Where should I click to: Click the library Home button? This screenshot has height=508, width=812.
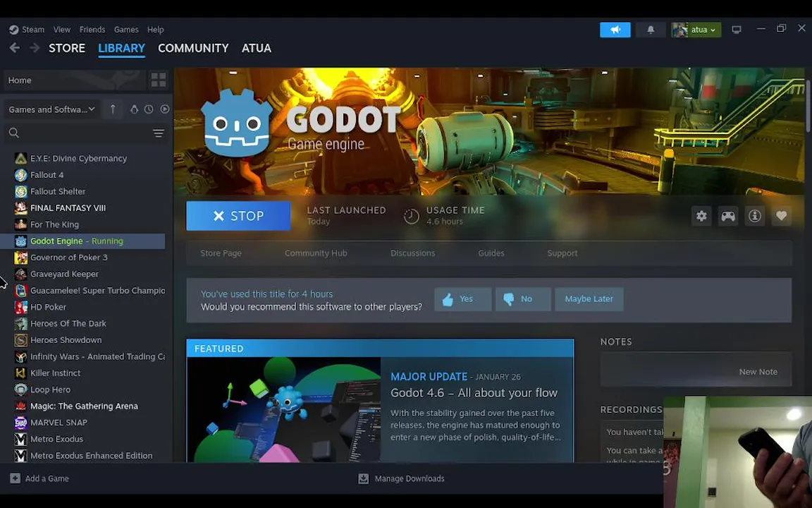click(75, 80)
